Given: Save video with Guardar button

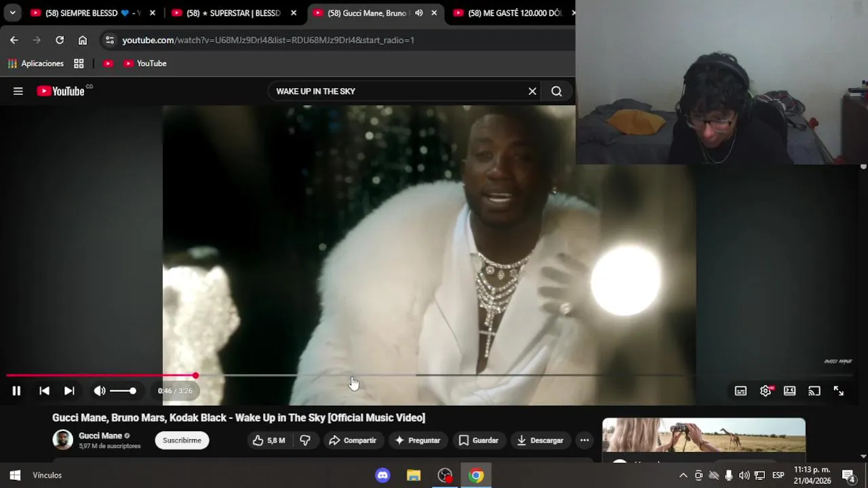Looking at the screenshot, I should tap(479, 441).
